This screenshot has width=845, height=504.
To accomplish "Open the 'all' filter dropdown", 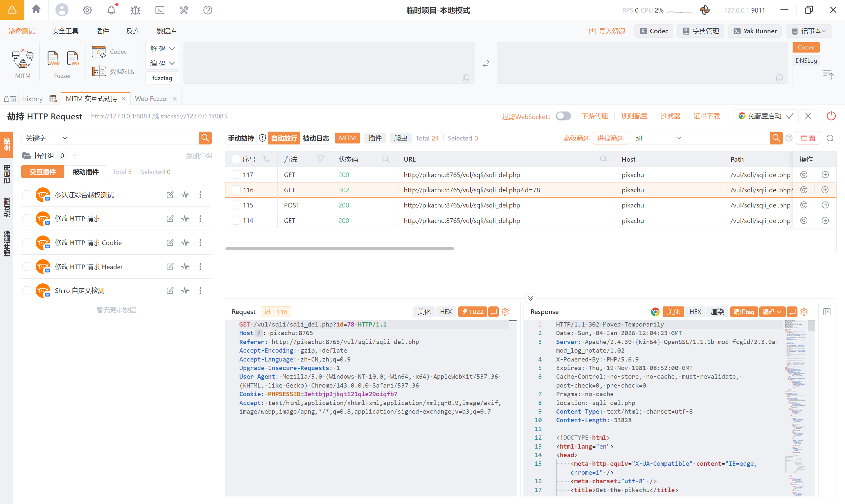I will click(658, 138).
